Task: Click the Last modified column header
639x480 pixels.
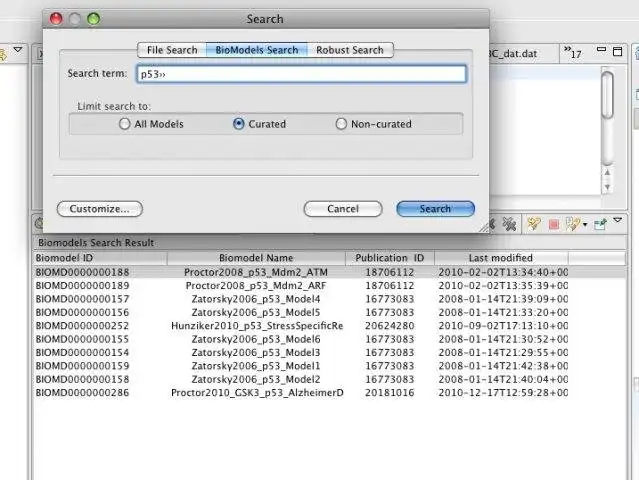Action: coord(501,258)
